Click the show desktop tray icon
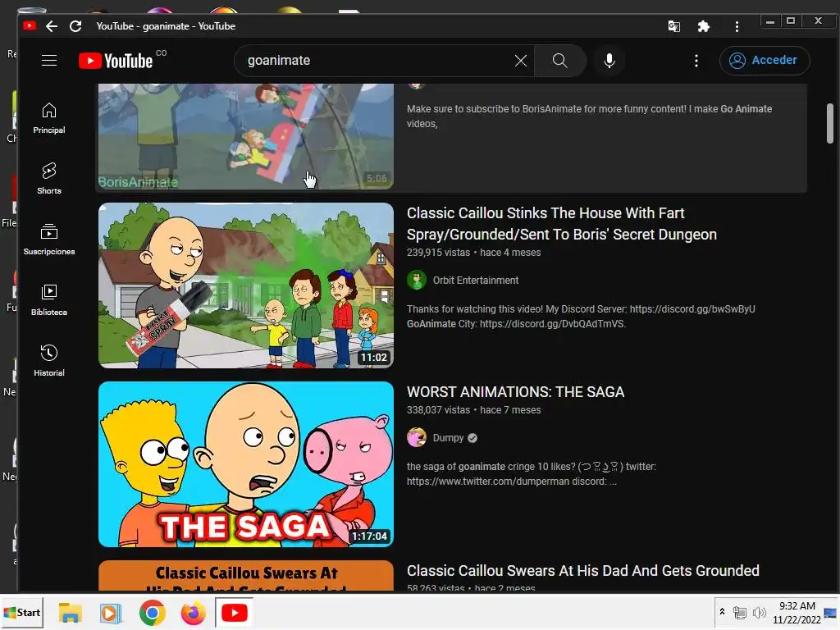Image resolution: width=840 pixels, height=630 pixels. coord(830,613)
